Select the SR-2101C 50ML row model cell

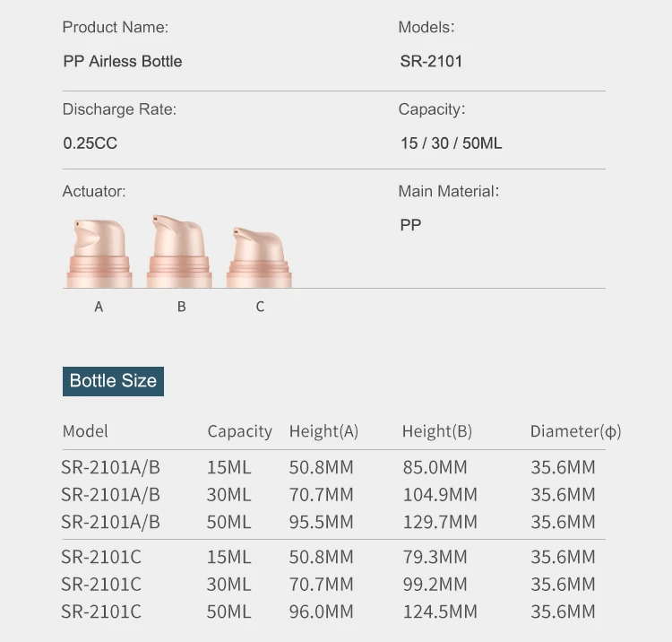click(101, 612)
